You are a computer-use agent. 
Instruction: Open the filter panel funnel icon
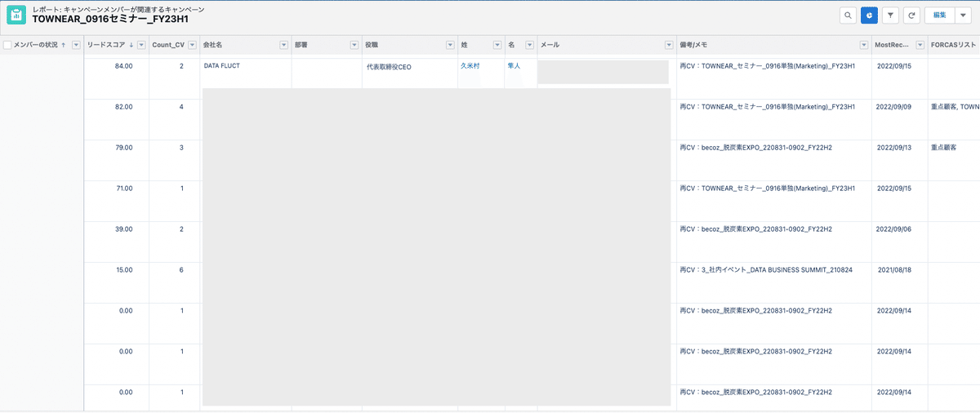pyautogui.click(x=891, y=15)
